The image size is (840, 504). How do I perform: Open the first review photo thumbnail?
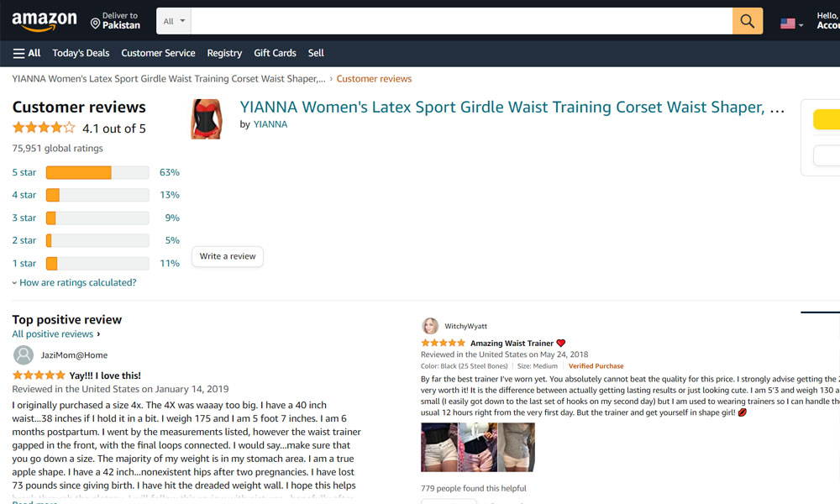[x=439, y=447]
